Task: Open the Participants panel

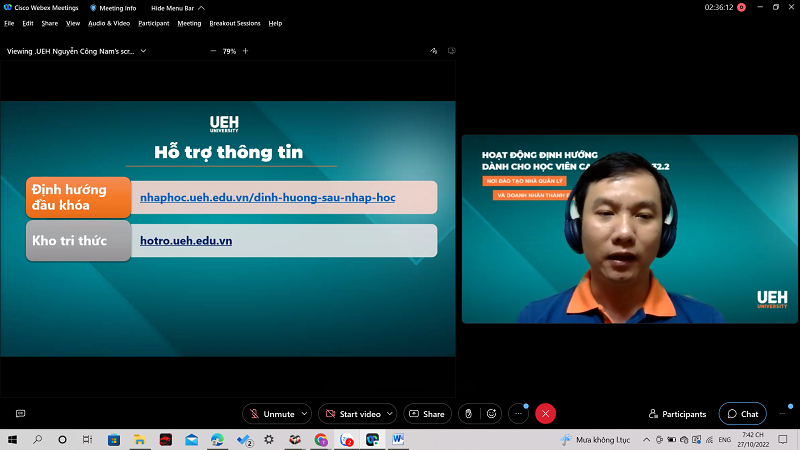Action: [x=677, y=414]
